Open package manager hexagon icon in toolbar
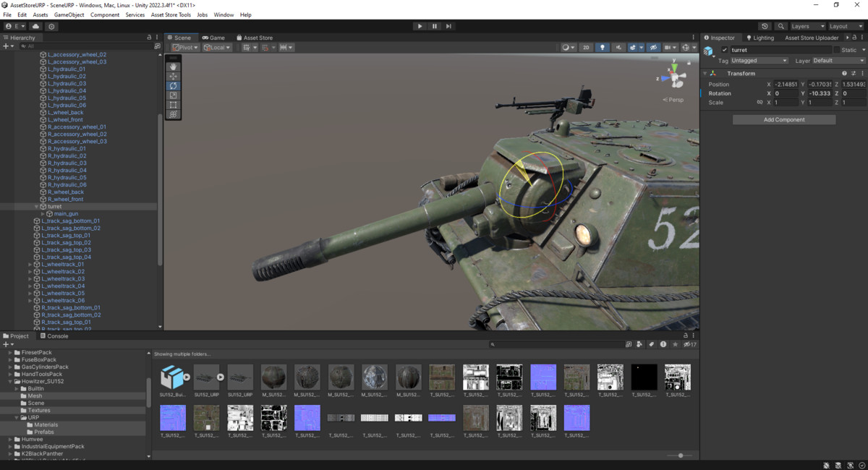This screenshot has width=868, height=470. point(51,26)
